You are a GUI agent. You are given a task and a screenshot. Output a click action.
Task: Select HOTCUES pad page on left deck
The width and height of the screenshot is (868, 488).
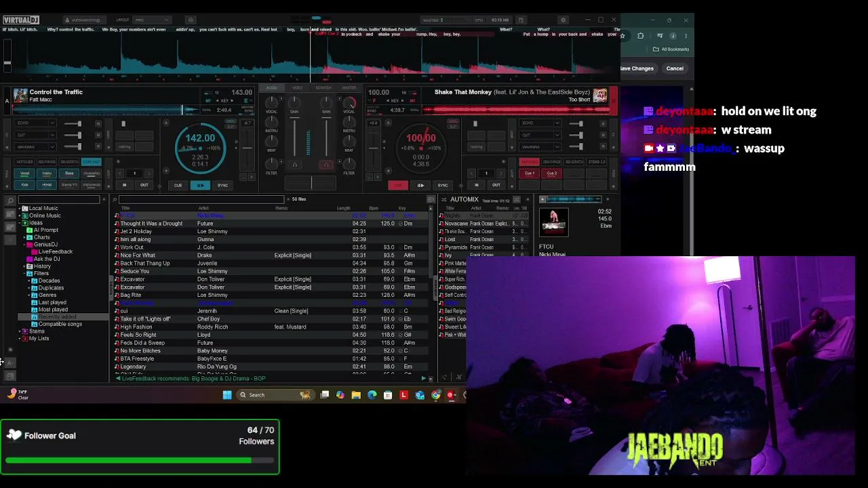25,162
